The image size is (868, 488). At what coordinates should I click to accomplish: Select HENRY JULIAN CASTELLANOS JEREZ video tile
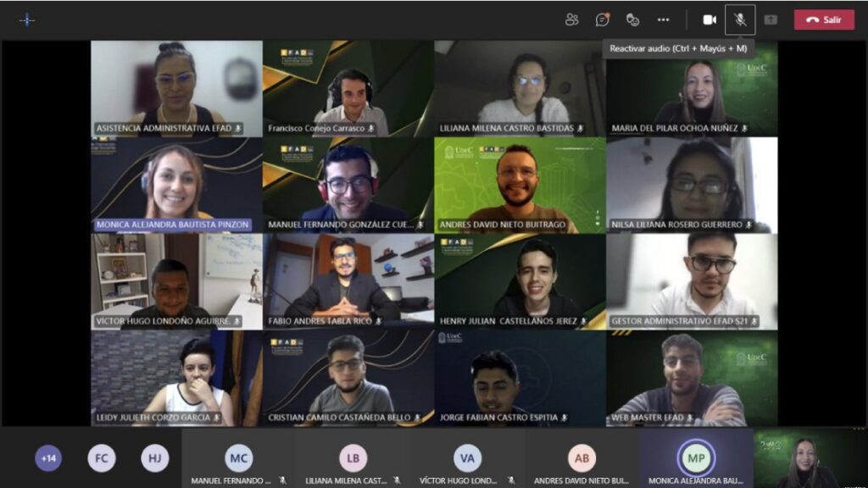click(520, 281)
